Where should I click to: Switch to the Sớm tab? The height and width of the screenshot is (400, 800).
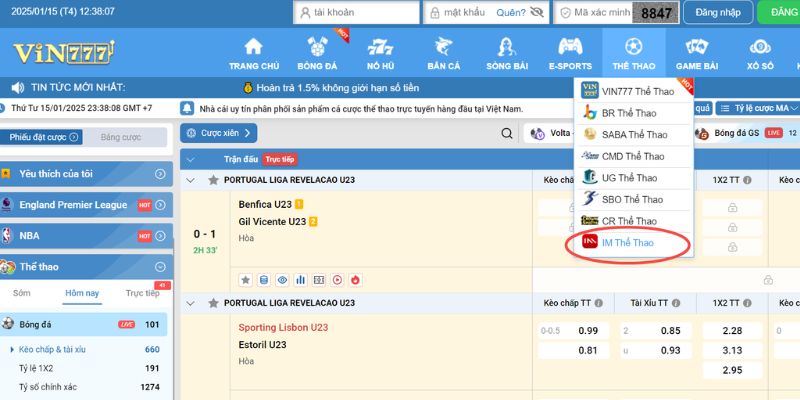pos(22,293)
